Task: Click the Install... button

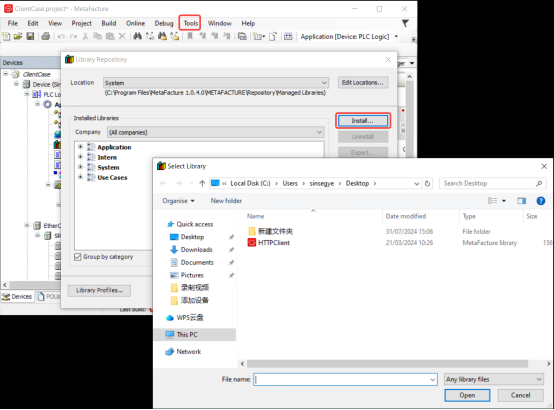Action: point(363,121)
